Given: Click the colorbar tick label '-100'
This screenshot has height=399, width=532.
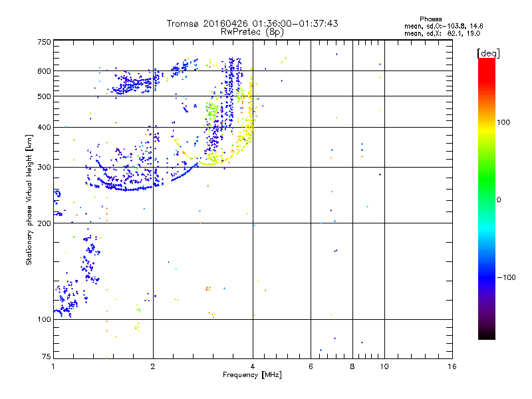Looking at the screenshot, I should [x=506, y=277].
